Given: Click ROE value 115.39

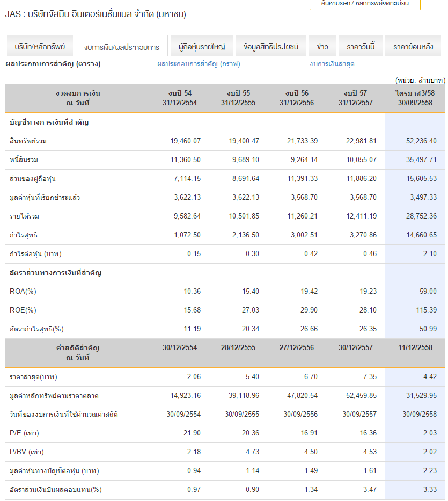Looking at the screenshot, I should pos(427,310).
